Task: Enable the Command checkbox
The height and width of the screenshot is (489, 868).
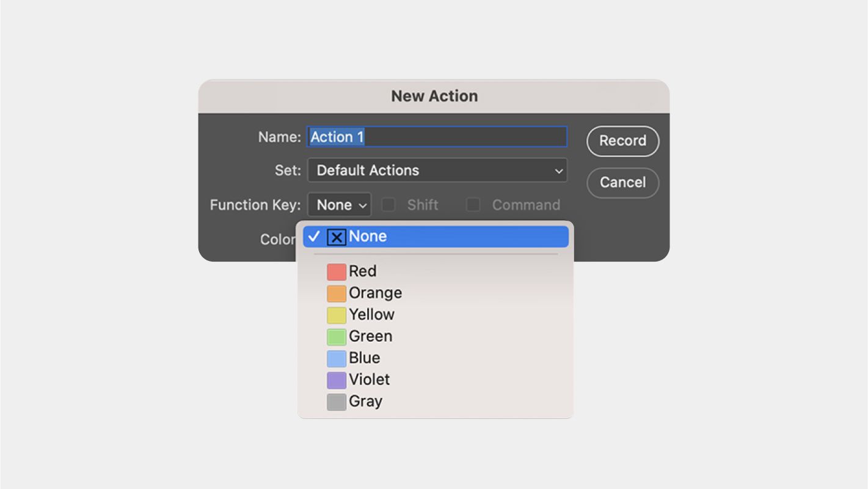Action: 473,205
